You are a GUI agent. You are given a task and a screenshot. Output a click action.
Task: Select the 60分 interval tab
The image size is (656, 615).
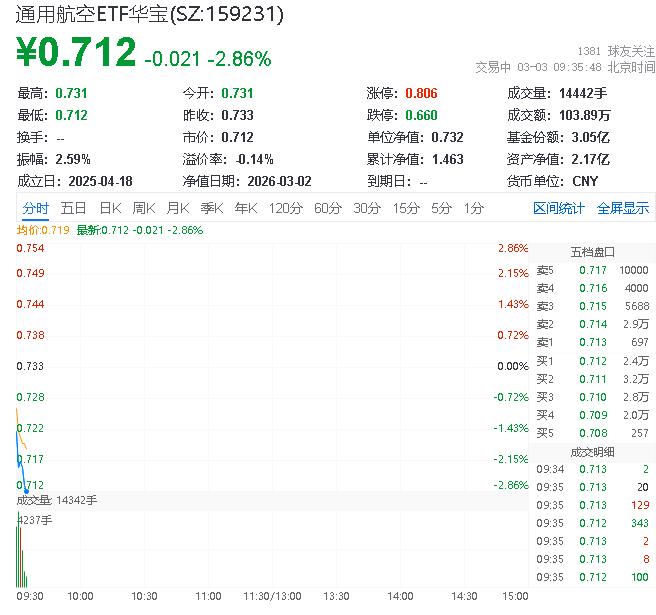[x=328, y=208]
